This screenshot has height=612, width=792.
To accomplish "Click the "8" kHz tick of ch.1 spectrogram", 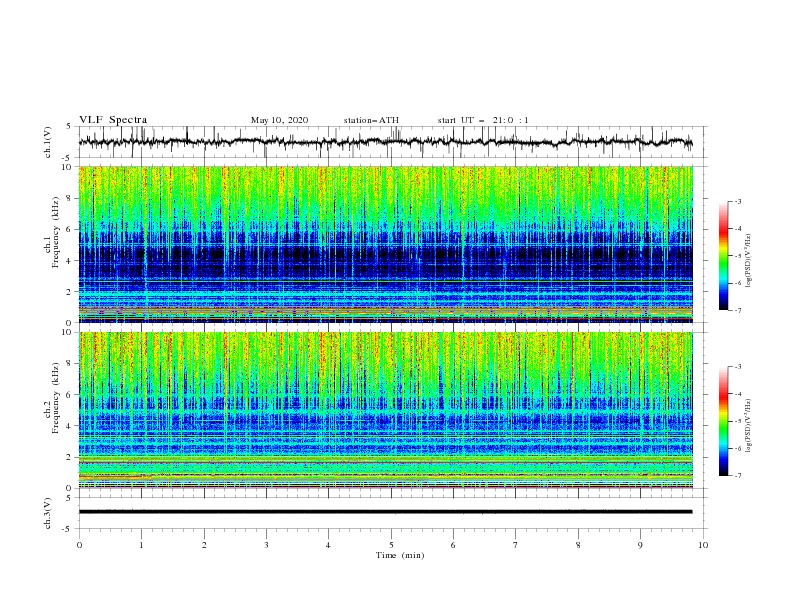I will point(70,198).
